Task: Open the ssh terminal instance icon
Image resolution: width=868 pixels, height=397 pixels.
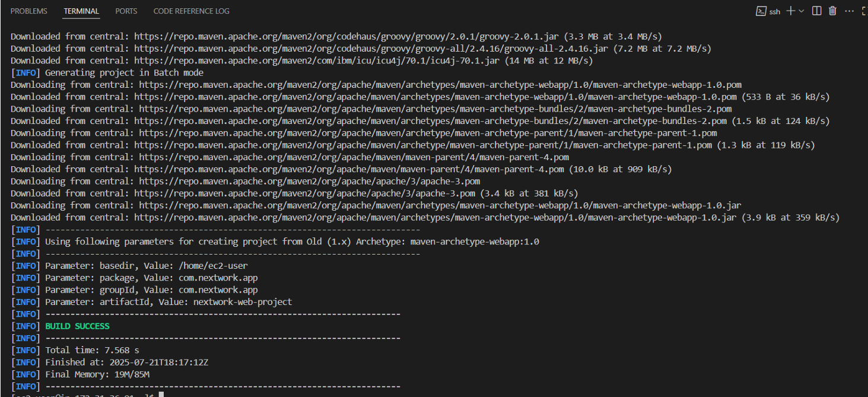Action: 761,11
